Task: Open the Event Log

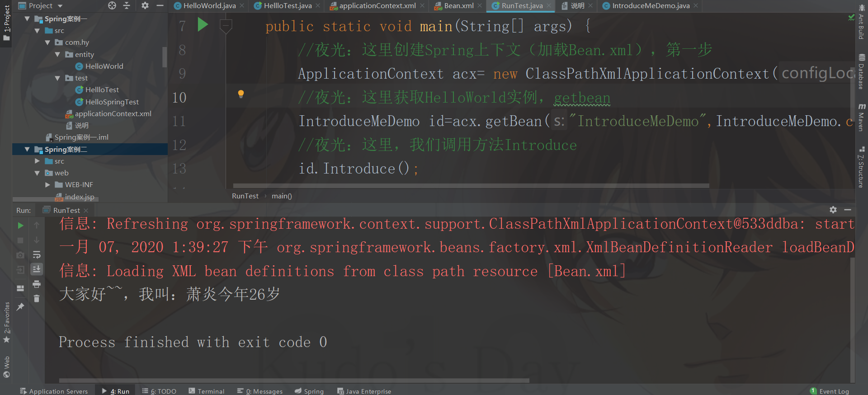Action: (830, 391)
